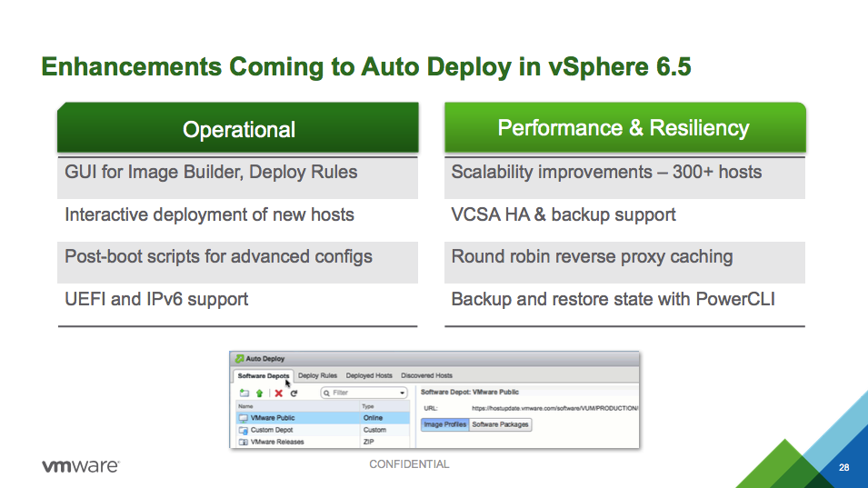
Task: Click the VMware Public monitor icon
Action: [x=243, y=418]
